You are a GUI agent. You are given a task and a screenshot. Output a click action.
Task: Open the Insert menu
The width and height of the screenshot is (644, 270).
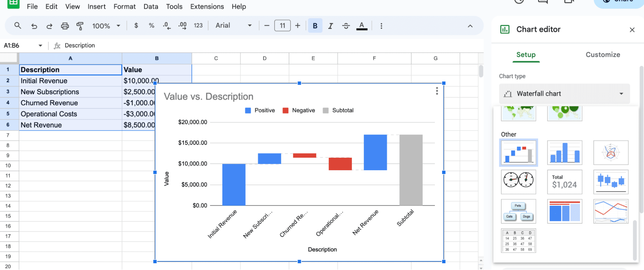pyautogui.click(x=97, y=6)
